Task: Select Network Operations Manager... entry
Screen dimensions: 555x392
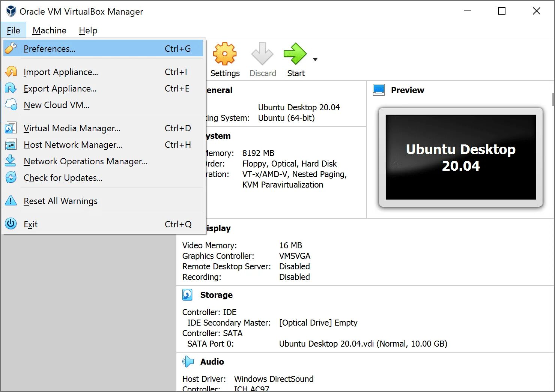Action: click(x=103, y=161)
